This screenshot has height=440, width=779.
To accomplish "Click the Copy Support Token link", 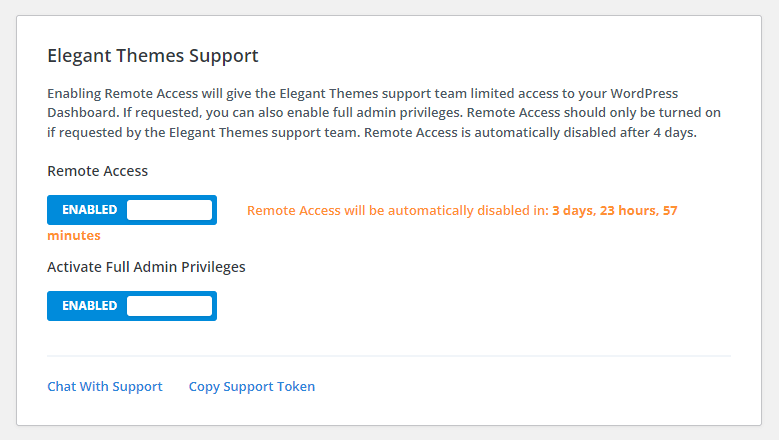I will pos(252,386).
